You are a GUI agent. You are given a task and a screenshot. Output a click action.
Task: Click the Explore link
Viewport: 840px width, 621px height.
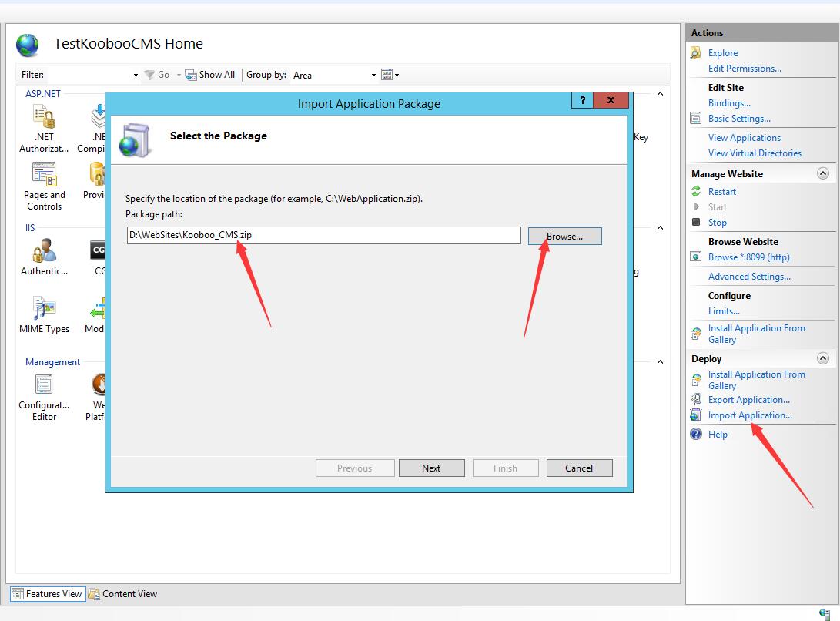723,53
